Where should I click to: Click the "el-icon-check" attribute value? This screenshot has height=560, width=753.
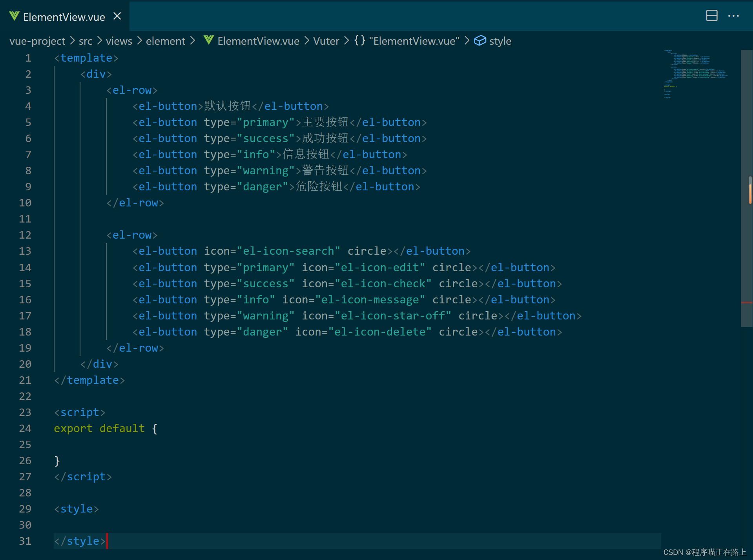383,284
